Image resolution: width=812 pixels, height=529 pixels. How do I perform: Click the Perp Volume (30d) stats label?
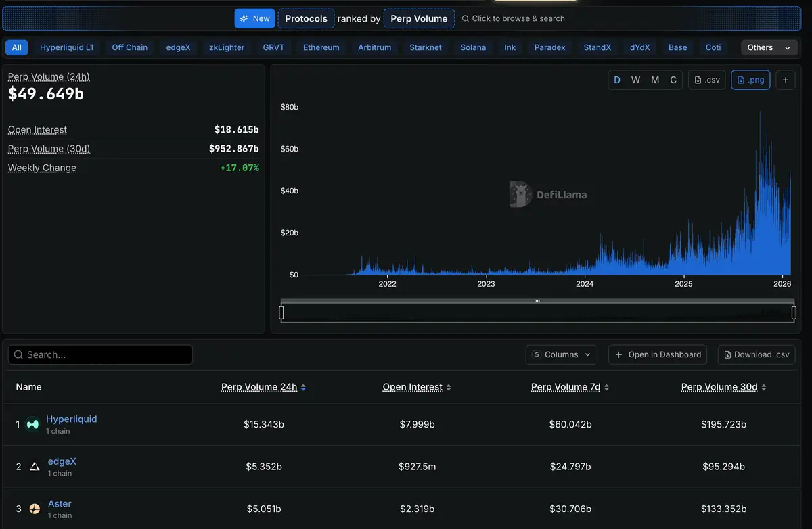coord(49,149)
